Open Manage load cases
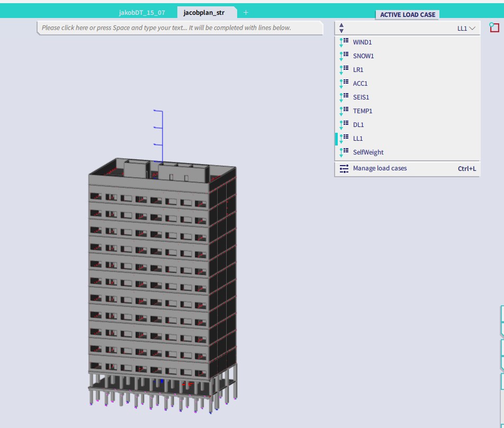Screen dimensions: 504x428 point(380,168)
